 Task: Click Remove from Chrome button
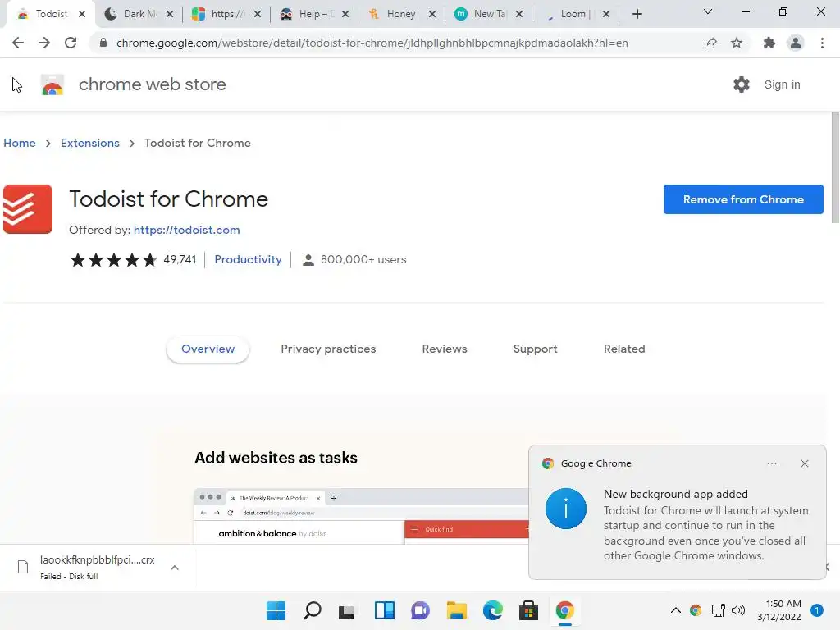click(x=743, y=199)
